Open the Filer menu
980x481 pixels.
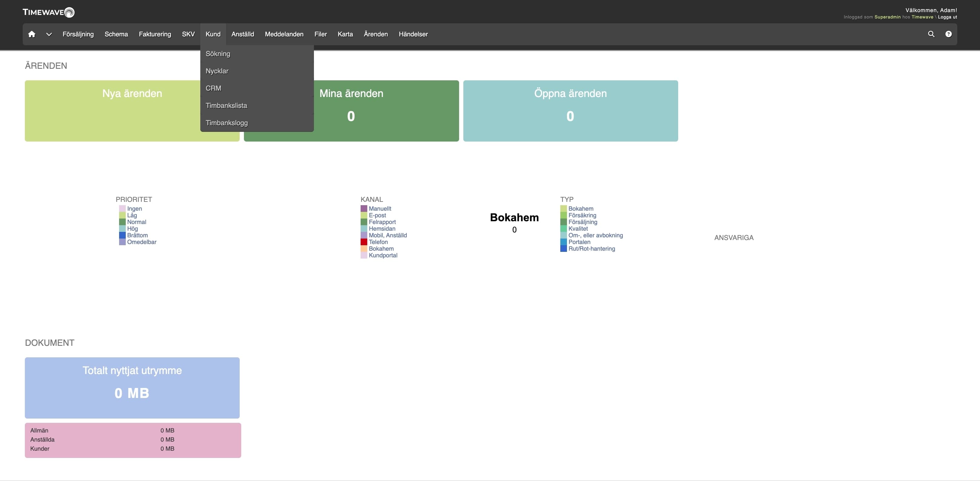pos(321,34)
